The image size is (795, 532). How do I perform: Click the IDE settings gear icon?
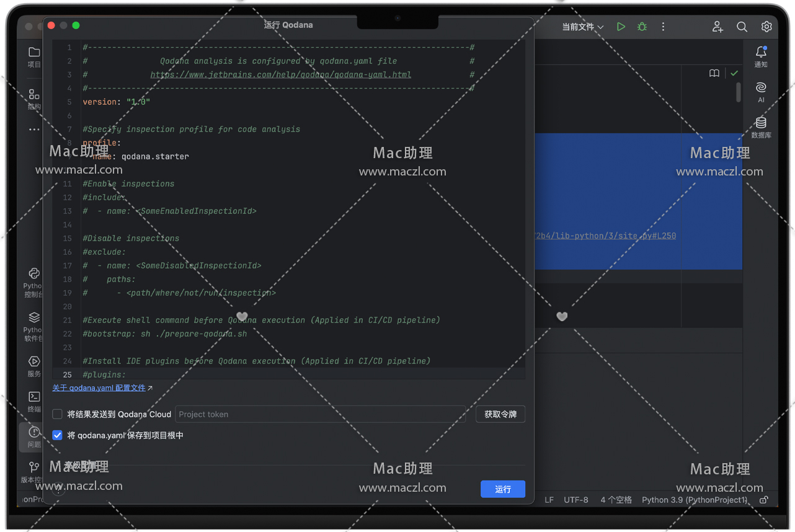pos(766,27)
